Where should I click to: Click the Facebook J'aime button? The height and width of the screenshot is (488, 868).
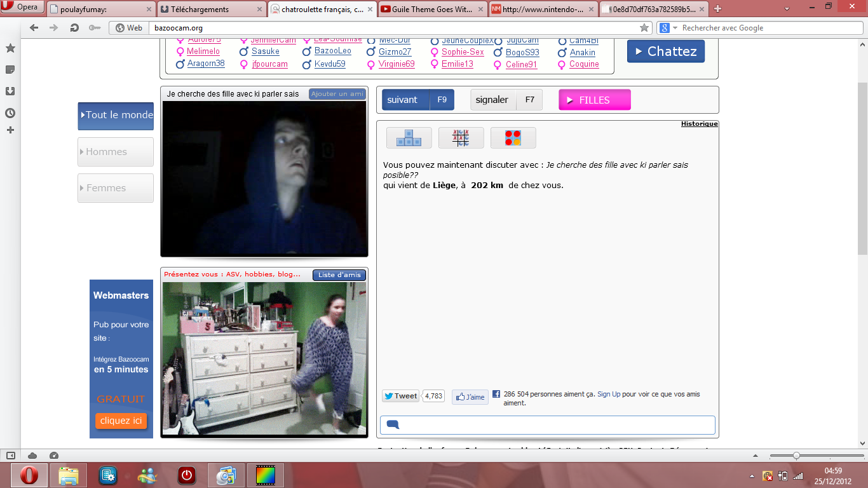(x=470, y=397)
